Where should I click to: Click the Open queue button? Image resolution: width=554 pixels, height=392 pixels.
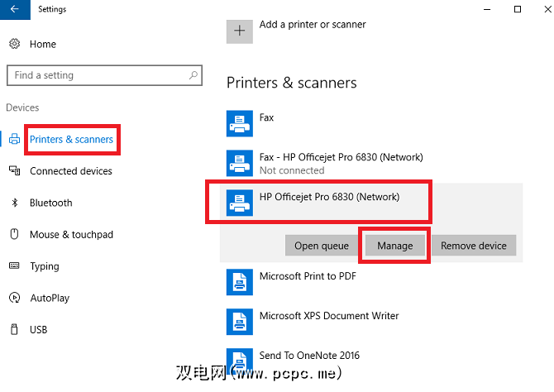point(323,246)
